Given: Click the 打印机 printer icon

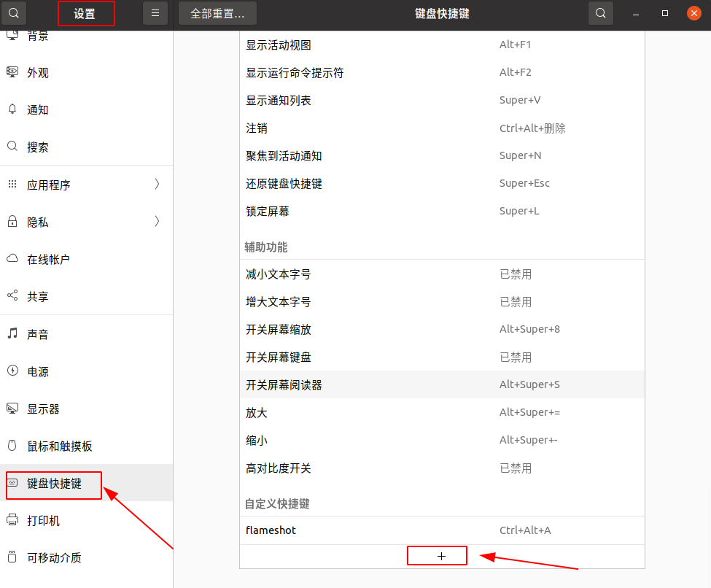Looking at the screenshot, I should [12, 520].
